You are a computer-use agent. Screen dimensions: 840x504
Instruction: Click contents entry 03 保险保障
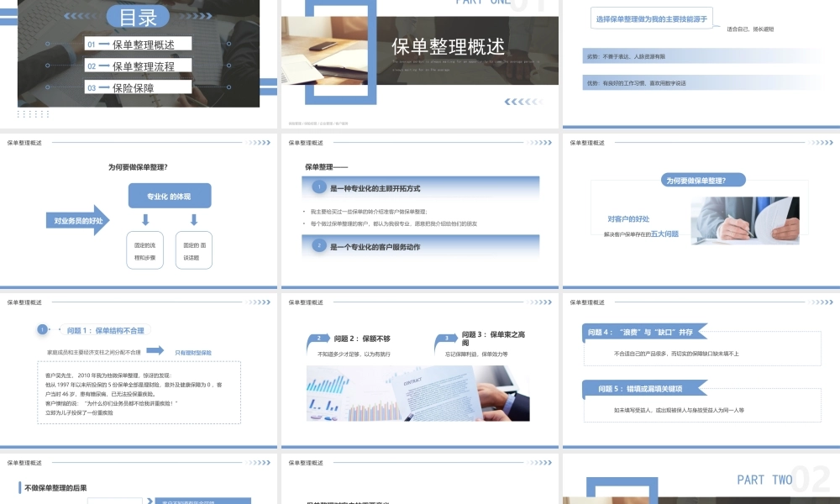138,87
